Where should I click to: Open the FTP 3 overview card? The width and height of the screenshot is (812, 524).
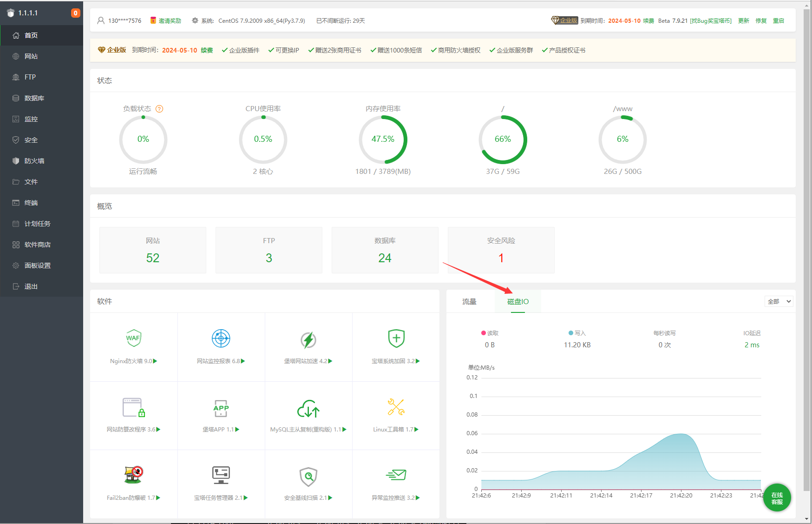[x=269, y=250]
